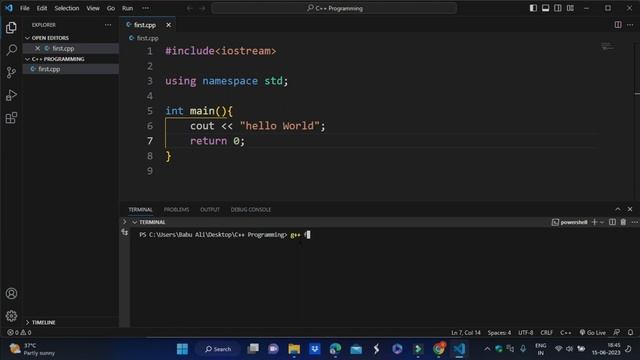The width and height of the screenshot is (640, 360).
Task: Open errors and warnings status item
Action: [x=19, y=333]
